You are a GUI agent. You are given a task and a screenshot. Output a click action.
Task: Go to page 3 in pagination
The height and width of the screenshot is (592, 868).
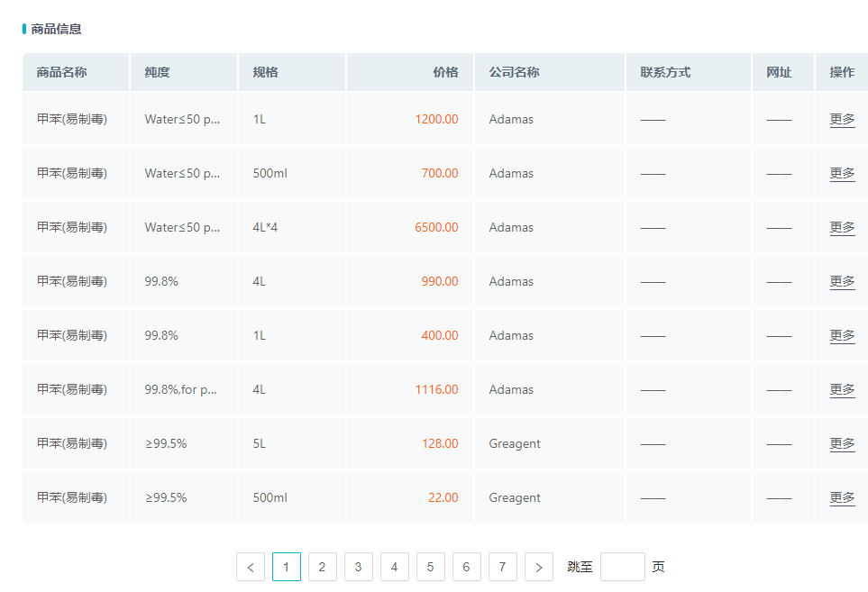point(358,567)
